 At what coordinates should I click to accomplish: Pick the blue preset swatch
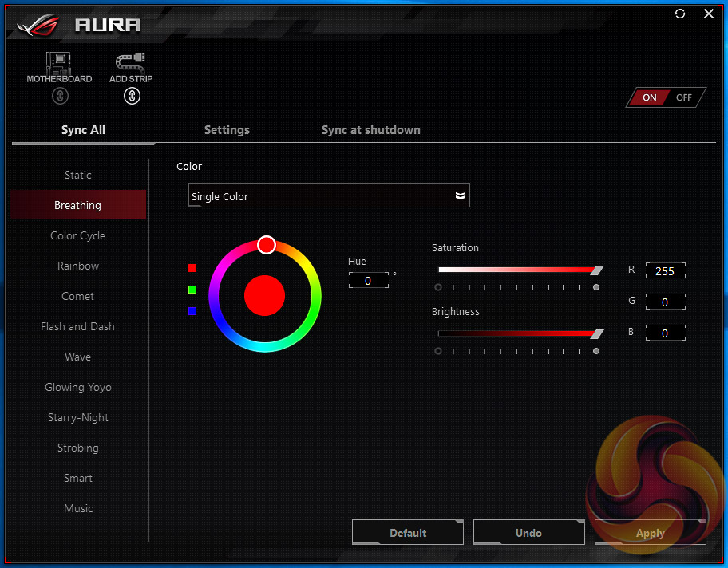pyautogui.click(x=192, y=311)
